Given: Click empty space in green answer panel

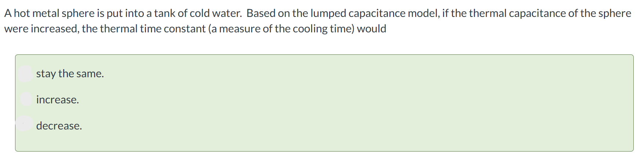Looking at the screenshot, I should click(x=331, y=103).
